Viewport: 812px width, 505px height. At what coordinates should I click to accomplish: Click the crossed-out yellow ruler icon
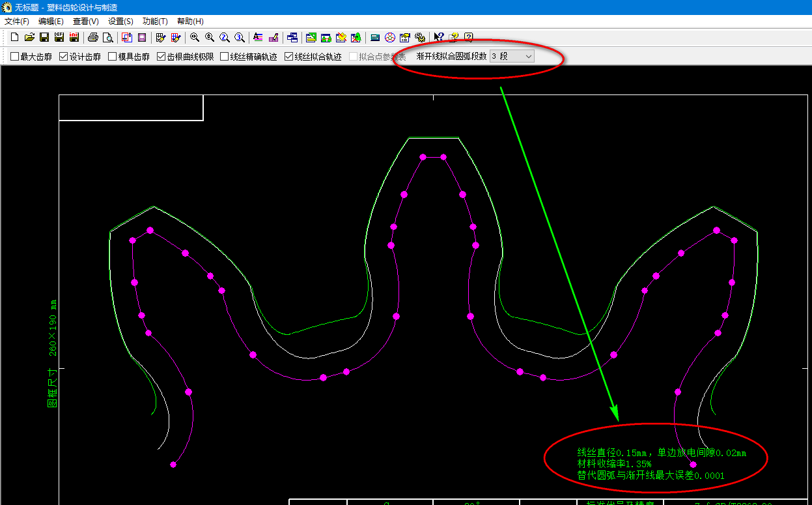[341, 37]
